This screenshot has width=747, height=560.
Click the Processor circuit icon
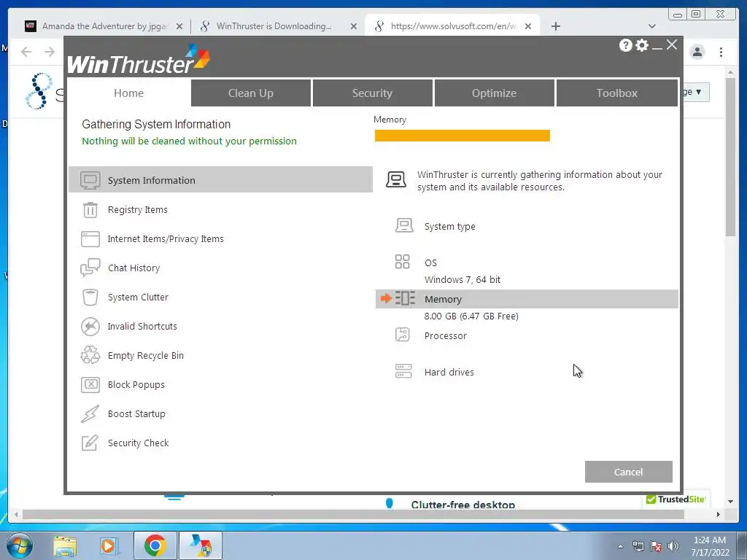coord(402,334)
